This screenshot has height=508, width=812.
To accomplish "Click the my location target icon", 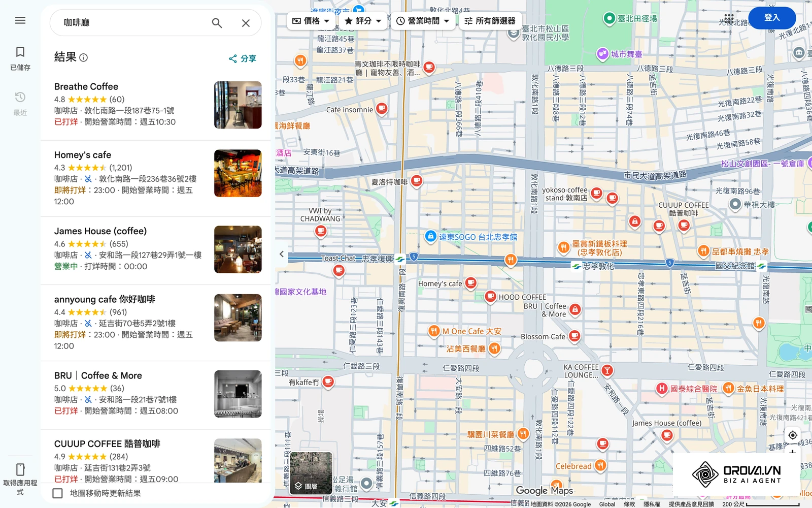I will pyautogui.click(x=793, y=435).
